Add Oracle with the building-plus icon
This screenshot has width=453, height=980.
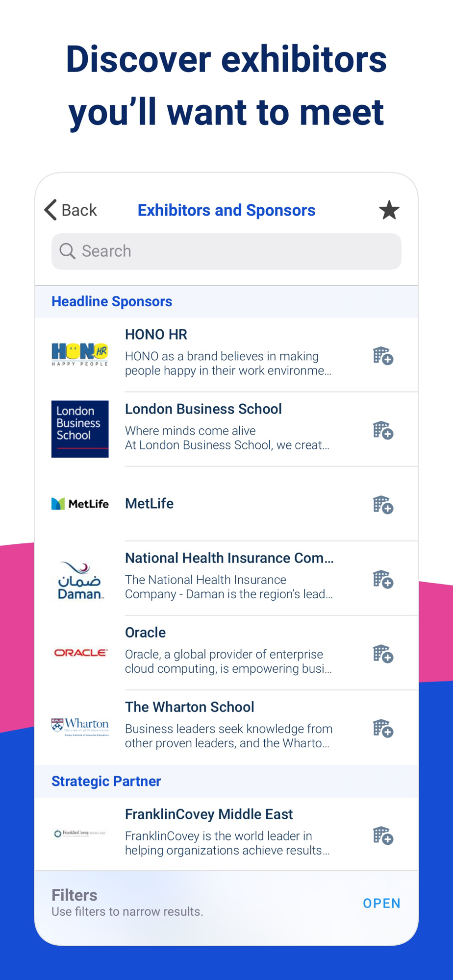tap(383, 654)
